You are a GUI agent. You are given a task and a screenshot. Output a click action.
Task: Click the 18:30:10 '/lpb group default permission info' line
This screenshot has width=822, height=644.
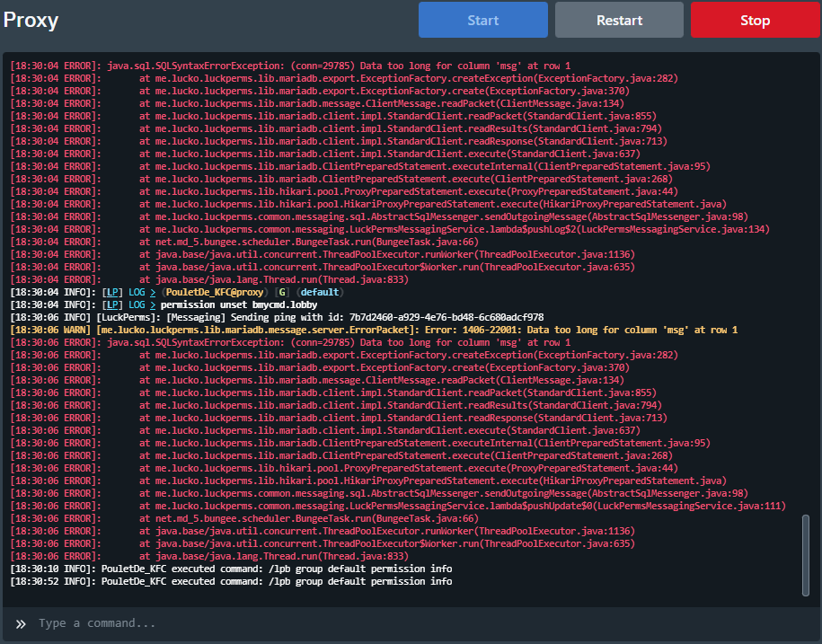coord(231,569)
